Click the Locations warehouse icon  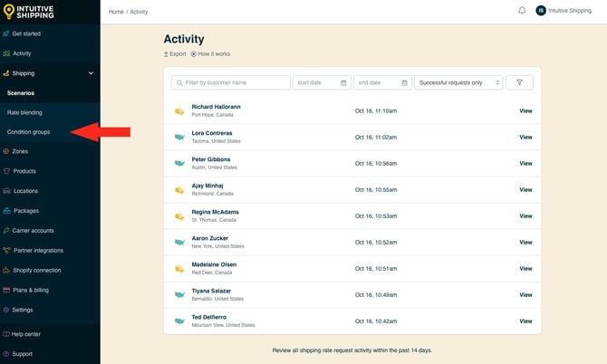6,191
